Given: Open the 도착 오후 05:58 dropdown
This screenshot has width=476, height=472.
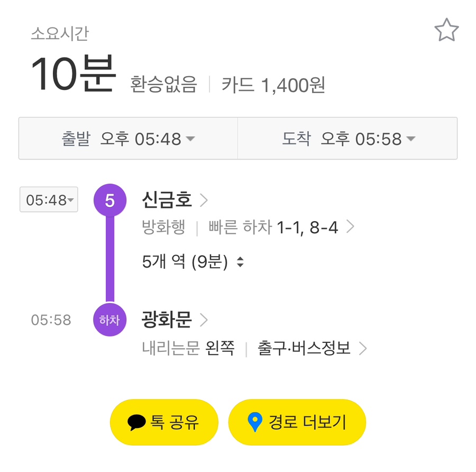Looking at the screenshot, I should click(x=348, y=139).
